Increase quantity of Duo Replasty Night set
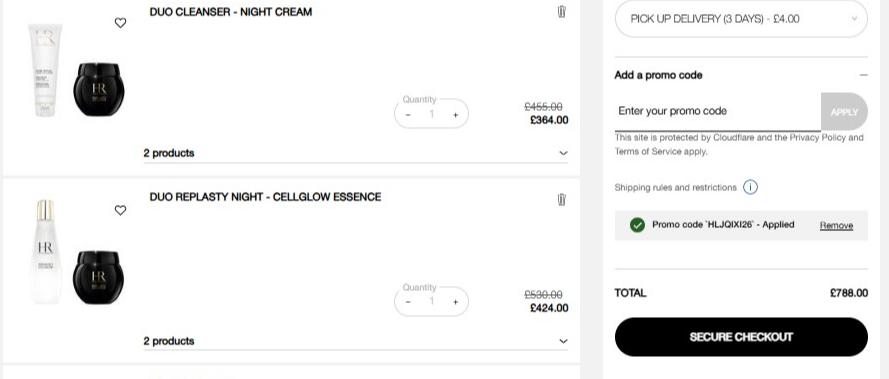The height and width of the screenshot is (379, 889). [x=455, y=302]
